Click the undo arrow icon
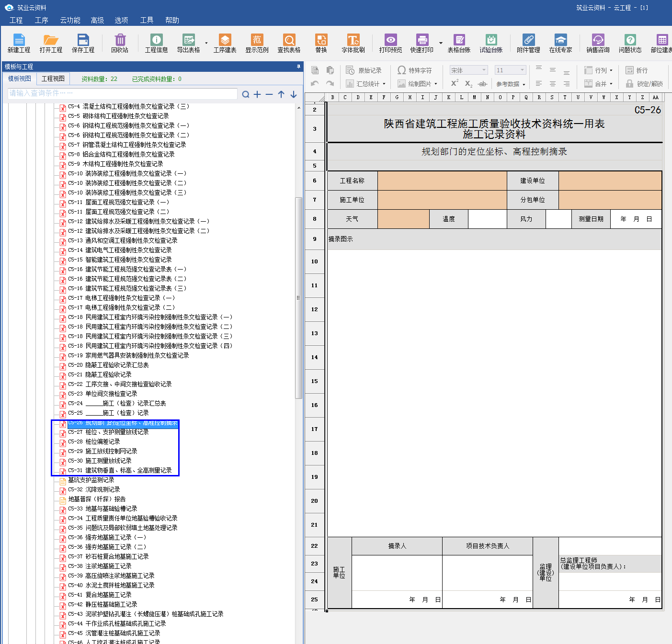This screenshot has width=672, height=644. click(x=315, y=83)
